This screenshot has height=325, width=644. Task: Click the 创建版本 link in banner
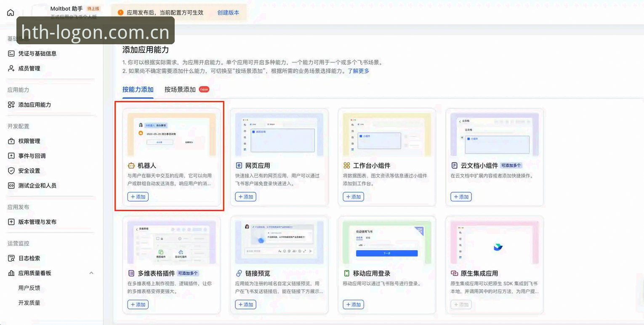[x=228, y=13]
